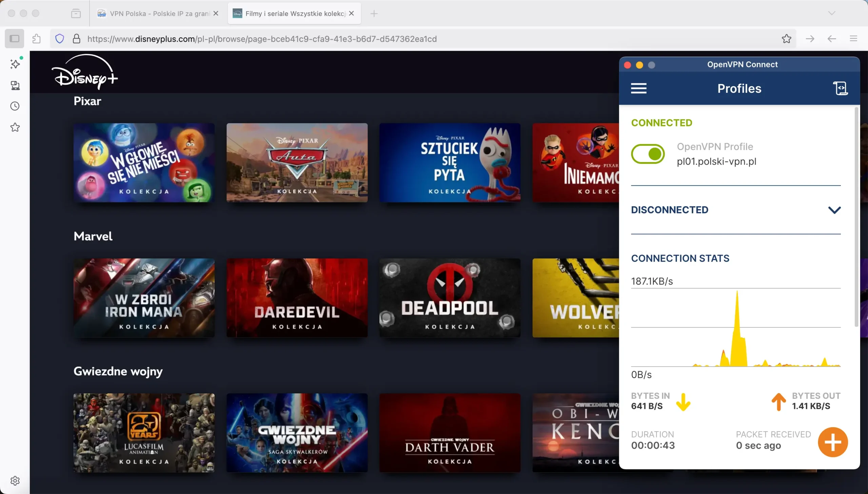Open browser settings with the gear icon
868x494 pixels.
click(15, 480)
